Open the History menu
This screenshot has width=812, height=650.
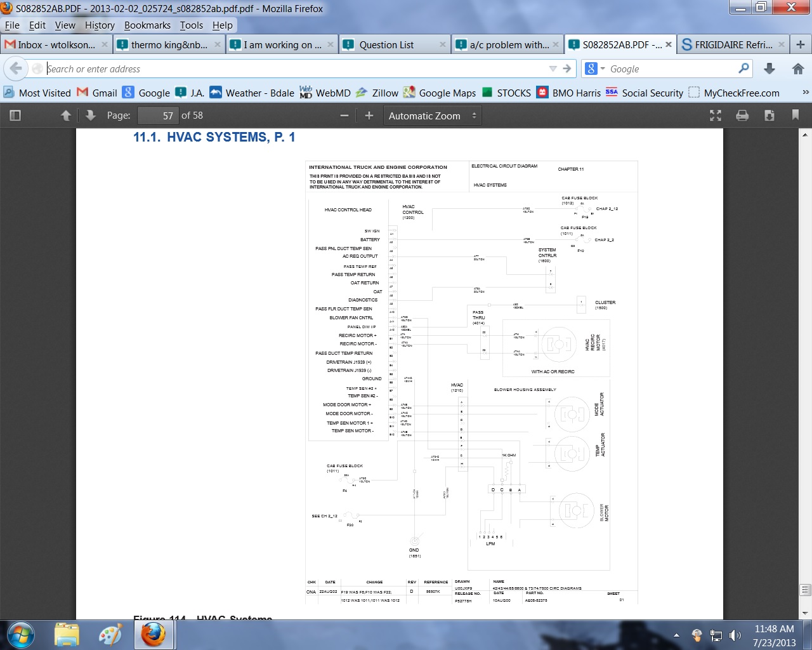click(x=100, y=25)
